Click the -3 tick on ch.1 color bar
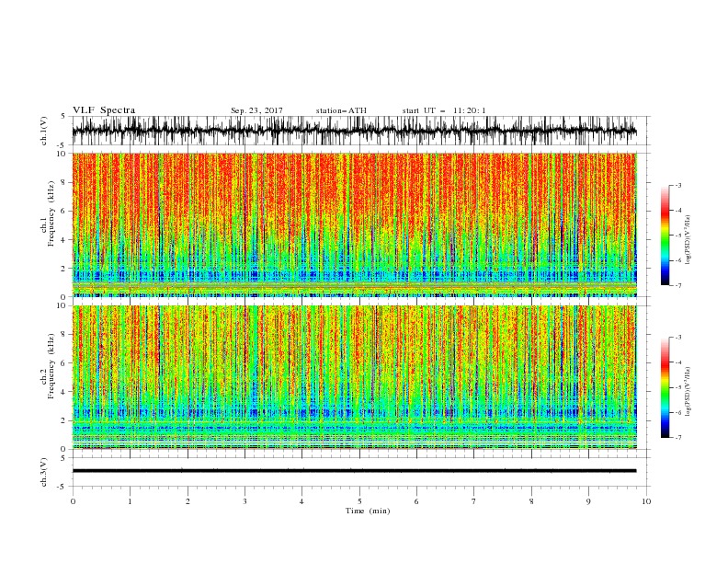The image size is (728, 563). (x=678, y=185)
